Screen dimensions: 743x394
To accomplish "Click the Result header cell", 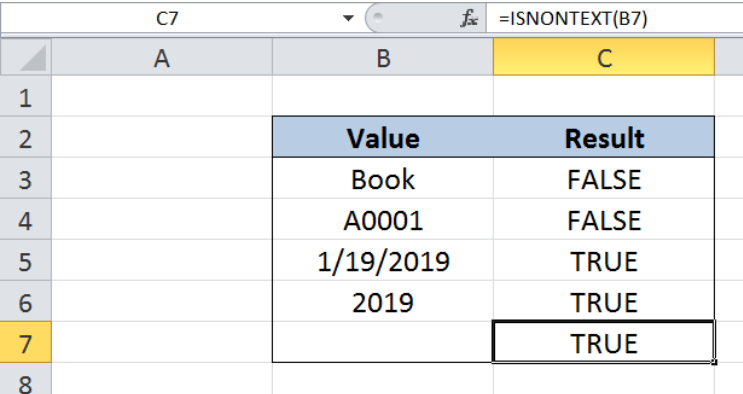I will click(604, 137).
